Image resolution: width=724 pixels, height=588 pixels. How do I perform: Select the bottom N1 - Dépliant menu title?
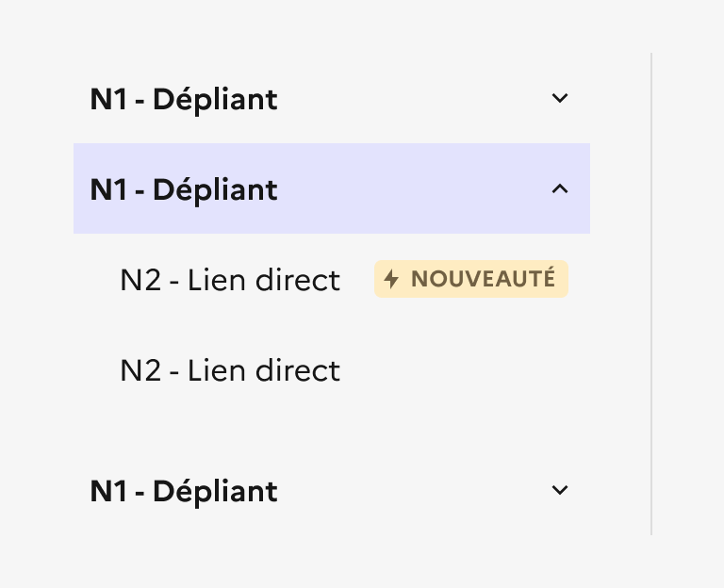coord(184,491)
